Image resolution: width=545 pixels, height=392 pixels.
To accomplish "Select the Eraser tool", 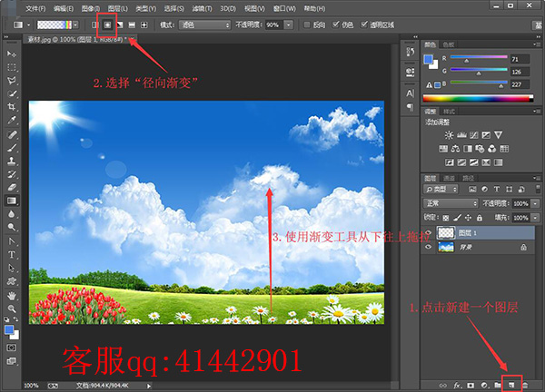I will pyautogui.click(x=12, y=188).
